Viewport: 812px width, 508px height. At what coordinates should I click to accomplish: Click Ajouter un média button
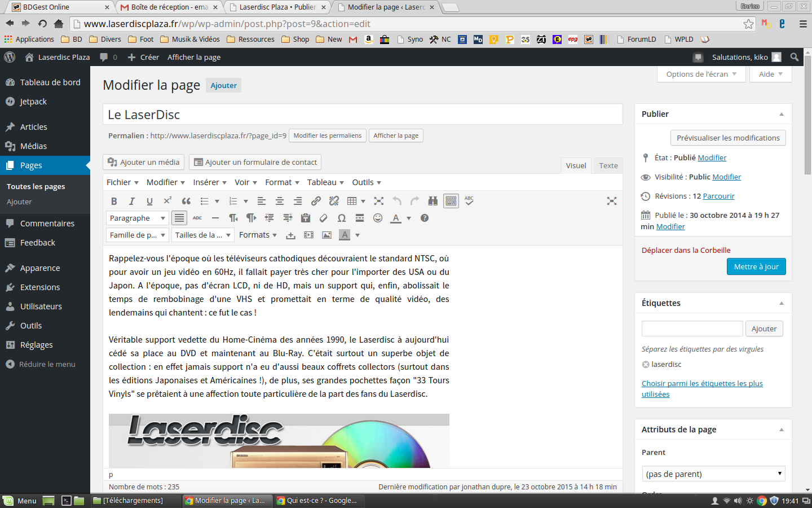click(144, 162)
